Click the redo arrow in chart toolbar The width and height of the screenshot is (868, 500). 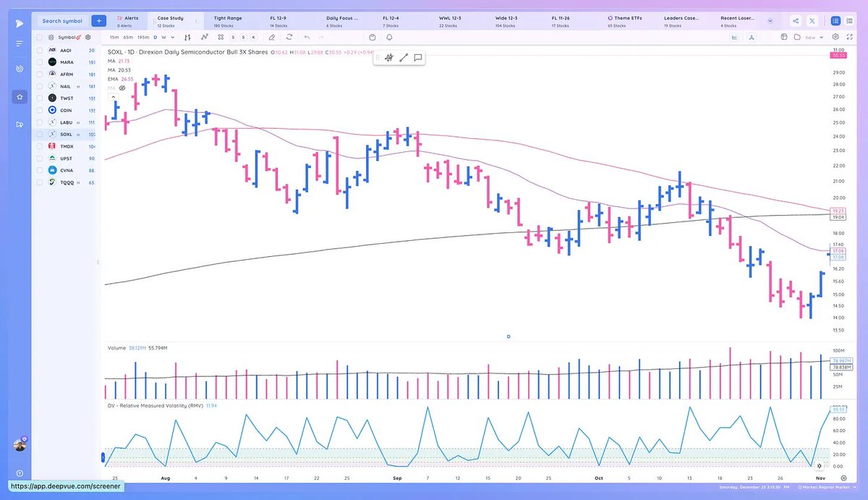coord(321,37)
